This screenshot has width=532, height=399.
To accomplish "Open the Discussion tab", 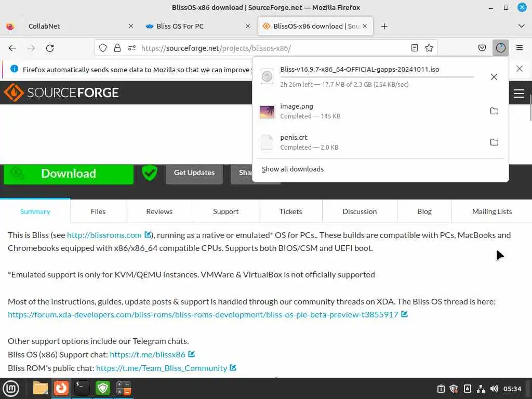I will (x=360, y=212).
